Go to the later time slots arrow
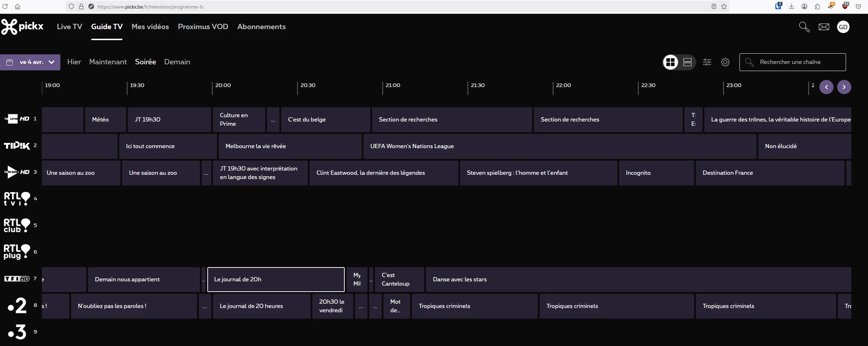The width and height of the screenshot is (868, 346). click(x=844, y=87)
